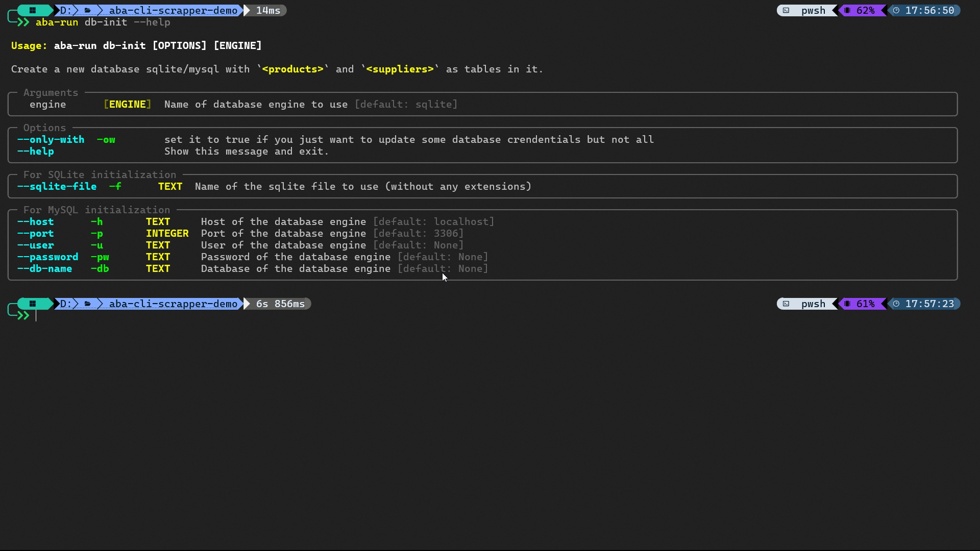Viewport: 980px width, 551px height.
Task: Click the clock icon beside 17:56:50
Action: pyautogui.click(x=896, y=10)
